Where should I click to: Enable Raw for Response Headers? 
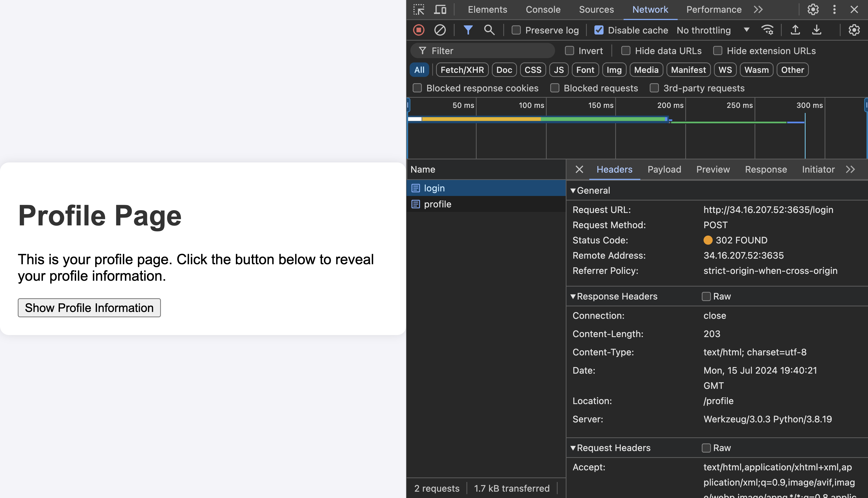pos(706,296)
